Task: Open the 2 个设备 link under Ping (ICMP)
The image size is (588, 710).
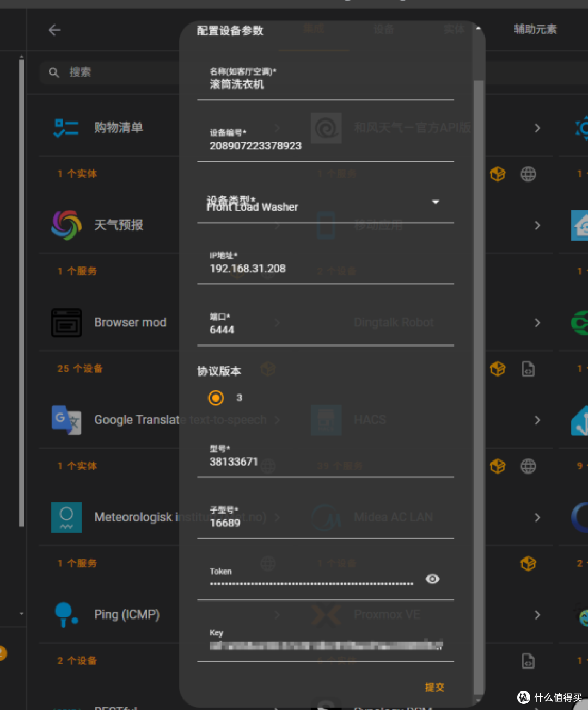Action: (x=77, y=660)
